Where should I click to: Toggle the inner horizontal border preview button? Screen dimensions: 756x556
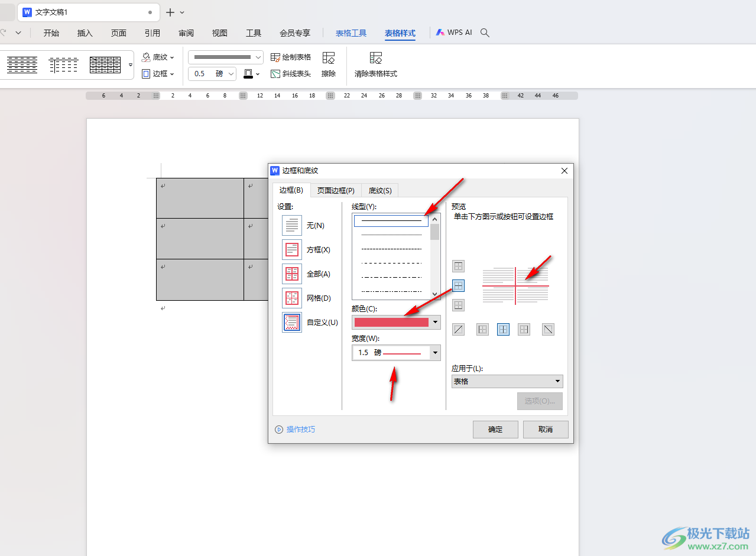458,286
